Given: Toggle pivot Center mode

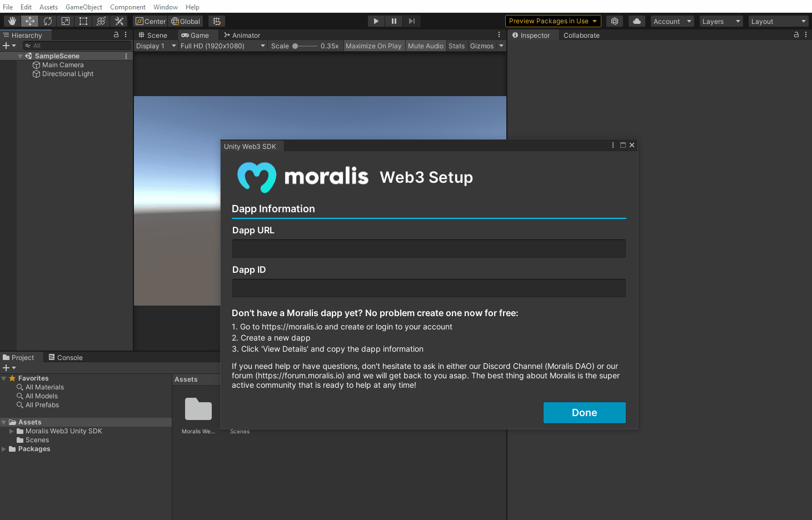Looking at the screenshot, I should click(151, 21).
